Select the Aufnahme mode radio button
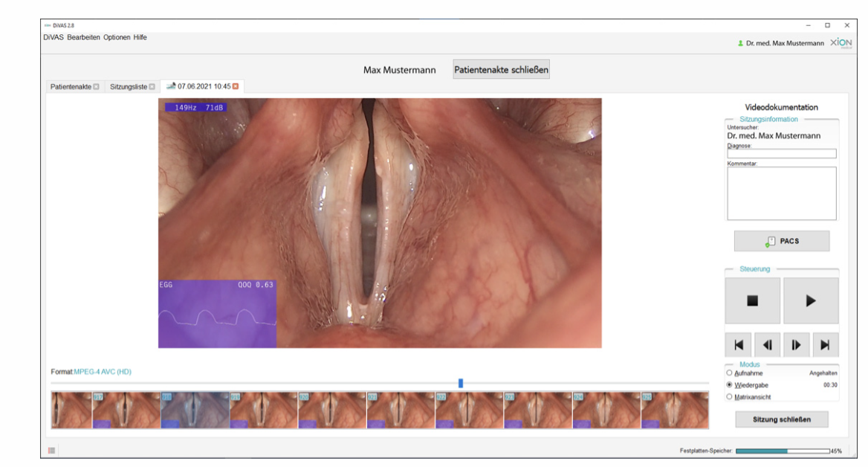 pos(729,373)
